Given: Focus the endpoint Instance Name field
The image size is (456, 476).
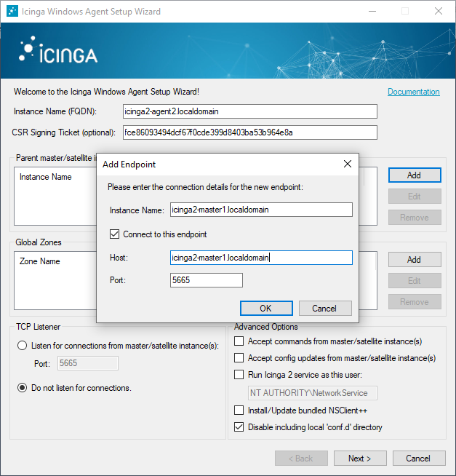Looking at the screenshot, I should [x=261, y=210].
